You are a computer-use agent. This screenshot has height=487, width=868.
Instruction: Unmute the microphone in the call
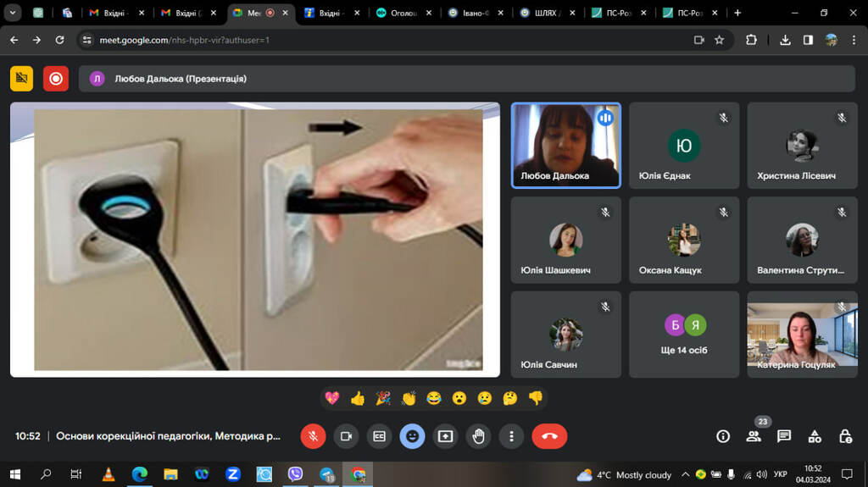[313, 436]
